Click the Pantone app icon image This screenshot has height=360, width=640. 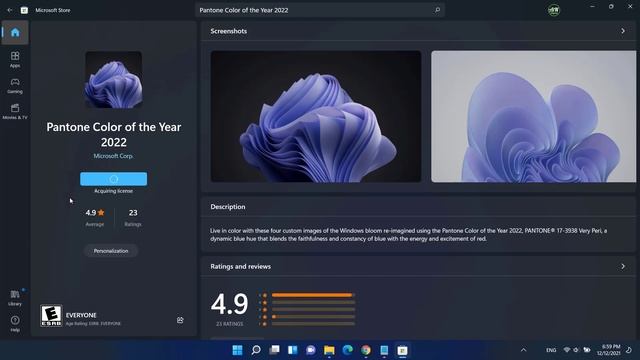click(x=113, y=80)
